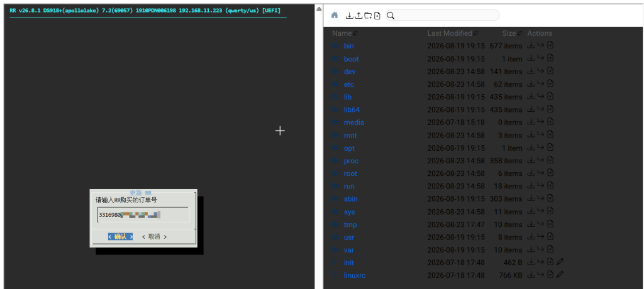Go to the home directory icon
This screenshot has width=644, height=289.
[335, 15]
